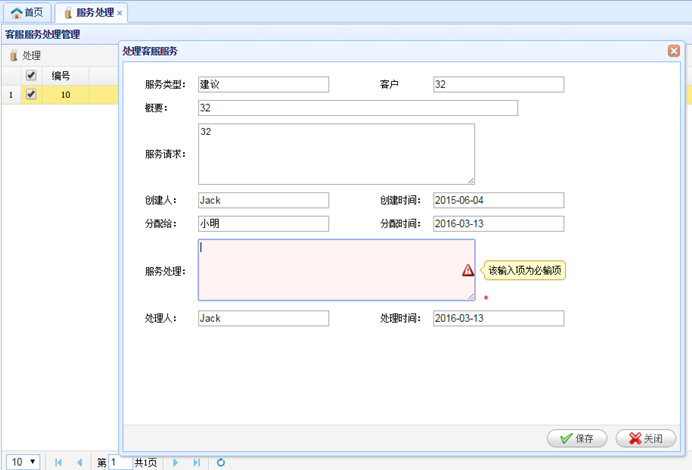This screenshot has width=692, height=470.
Task: Click the 该输入项为必输项 validation tooltip
Action: click(525, 270)
